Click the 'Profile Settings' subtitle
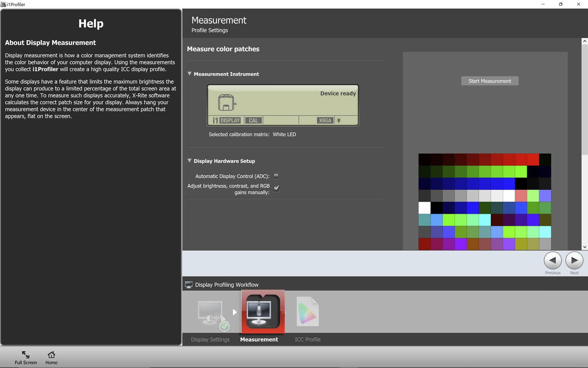 point(210,30)
